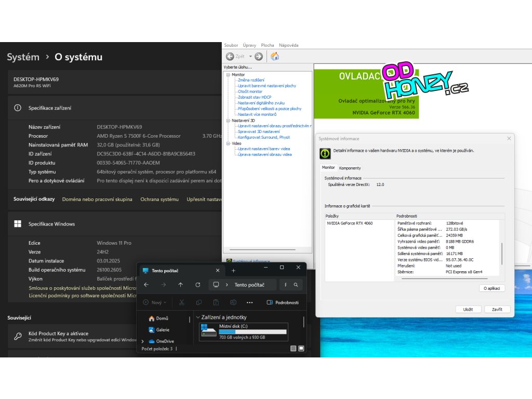Click the Specifikace zařízení info icon
Viewport: 532px width, 399px height.
click(x=18, y=108)
